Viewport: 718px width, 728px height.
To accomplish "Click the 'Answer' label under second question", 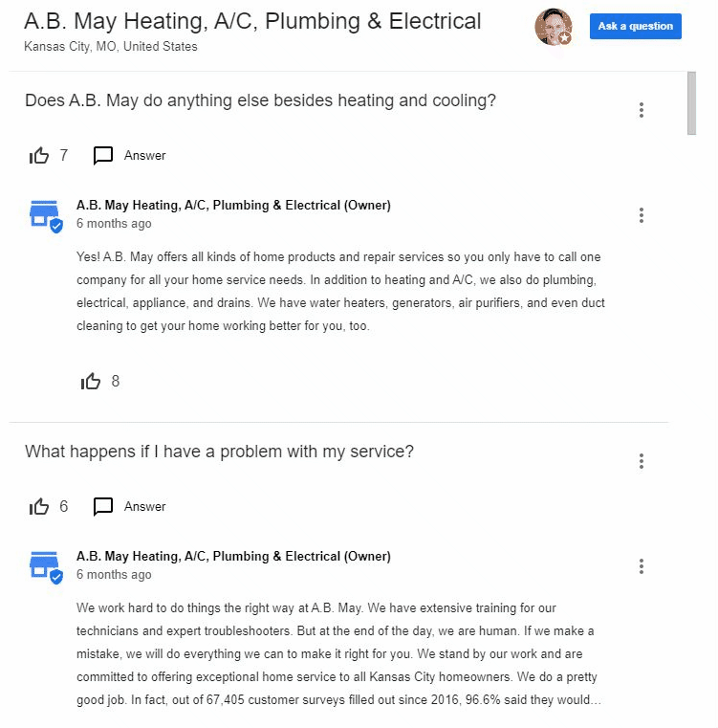I will click(x=145, y=506).
